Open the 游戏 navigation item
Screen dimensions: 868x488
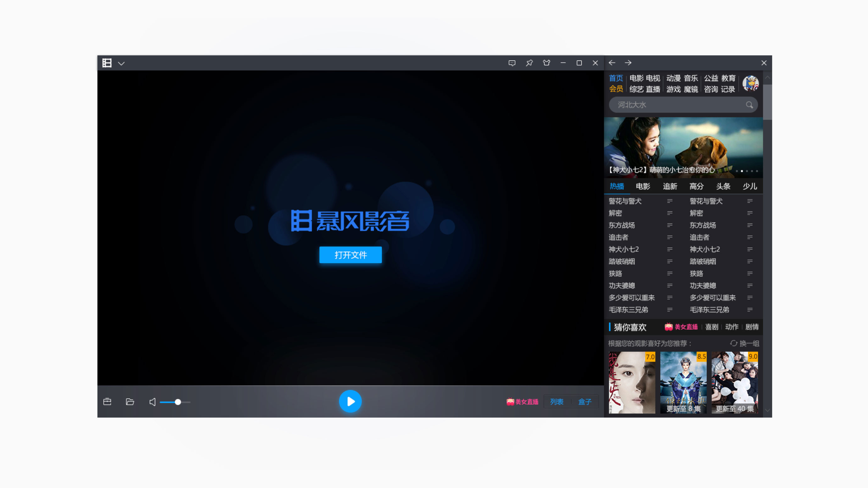[674, 89]
